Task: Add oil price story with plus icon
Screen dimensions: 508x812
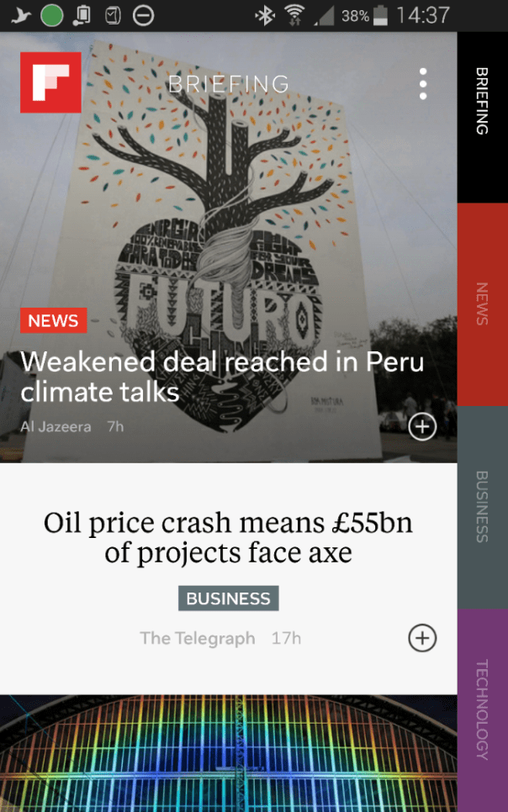Action: point(422,637)
